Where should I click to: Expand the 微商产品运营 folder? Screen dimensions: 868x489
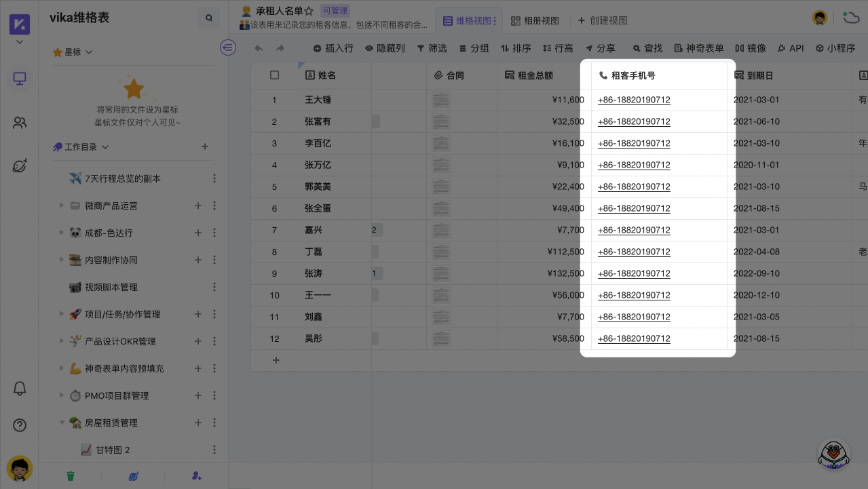(62, 206)
